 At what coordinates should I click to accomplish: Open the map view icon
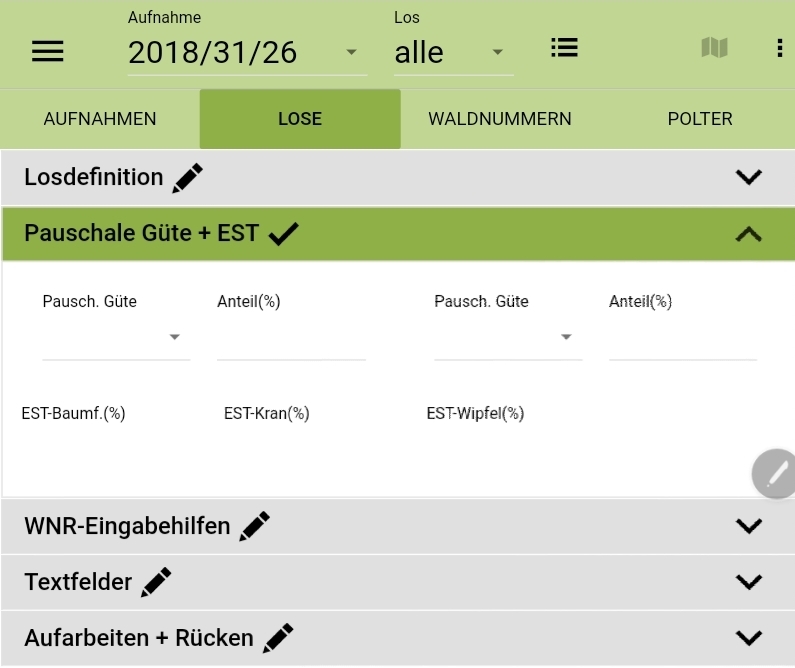point(714,48)
